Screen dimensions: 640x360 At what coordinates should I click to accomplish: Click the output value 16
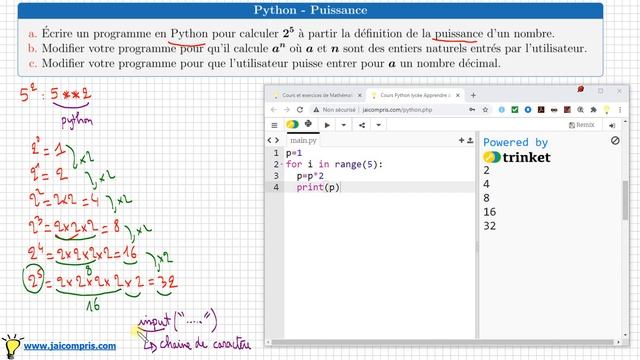[489, 212]
